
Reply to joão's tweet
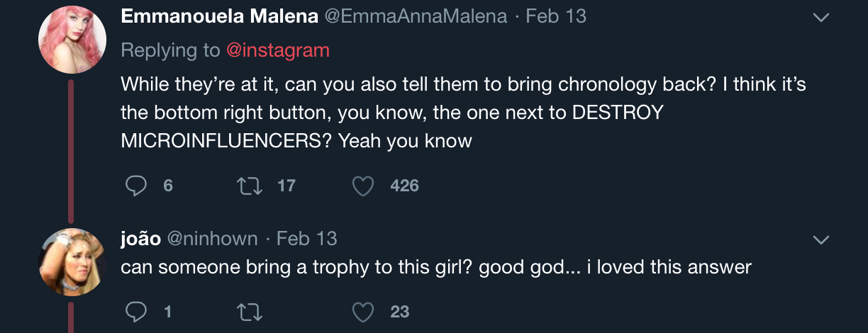click(x=135, y=311)
